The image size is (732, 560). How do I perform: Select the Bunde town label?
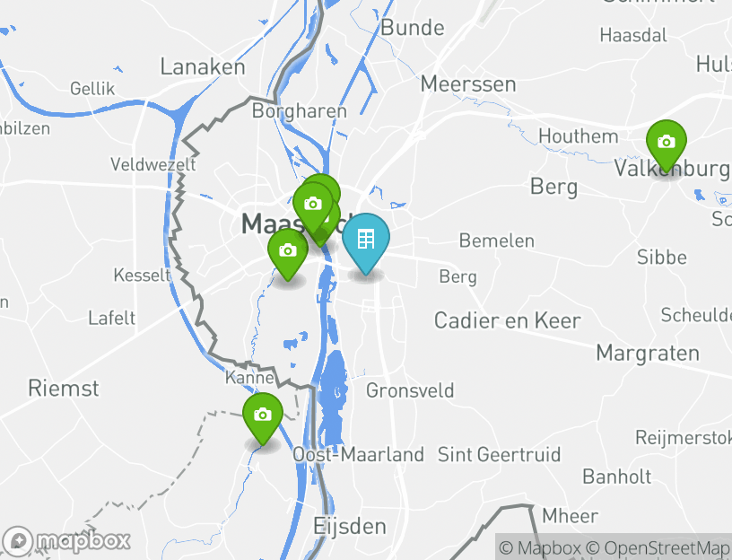coord(413,28)
